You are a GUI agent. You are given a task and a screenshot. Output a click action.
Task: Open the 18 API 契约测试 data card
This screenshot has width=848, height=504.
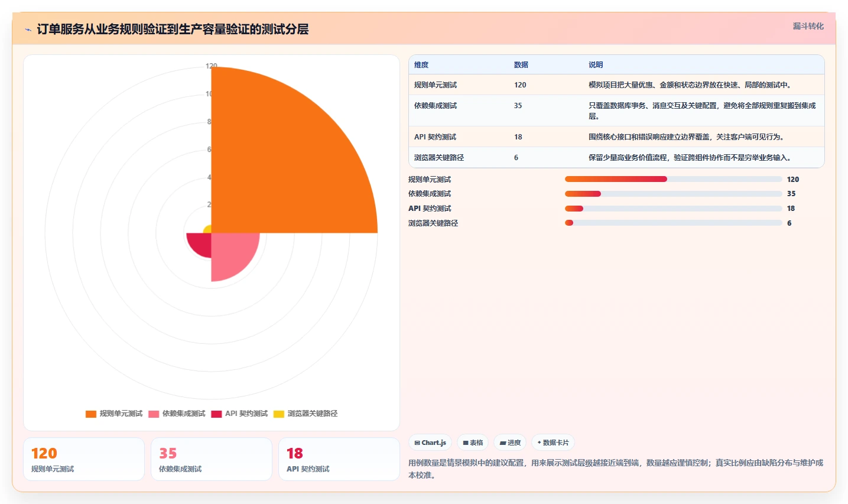click(x=339, y=459)
